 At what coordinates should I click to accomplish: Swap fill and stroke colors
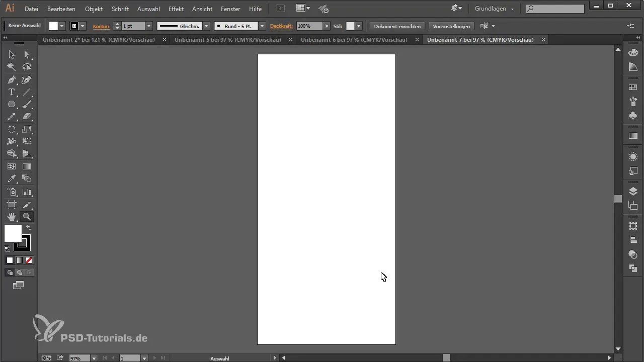[x=29, y=228]
